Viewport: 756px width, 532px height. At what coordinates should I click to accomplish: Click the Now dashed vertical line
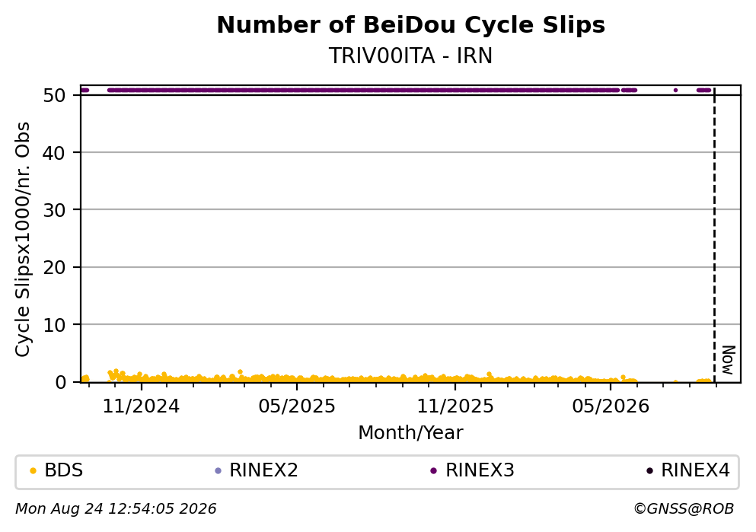[715, 236]
